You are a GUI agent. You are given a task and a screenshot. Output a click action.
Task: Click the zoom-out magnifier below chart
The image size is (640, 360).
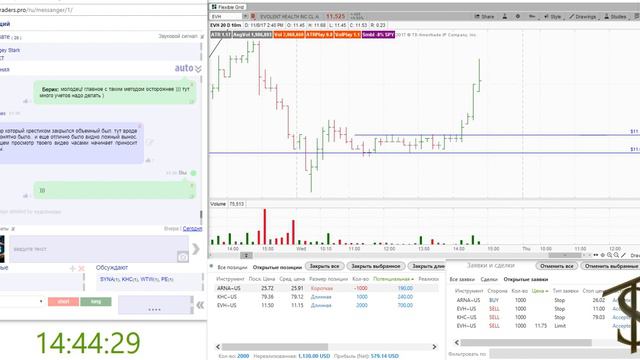point(616,255)
